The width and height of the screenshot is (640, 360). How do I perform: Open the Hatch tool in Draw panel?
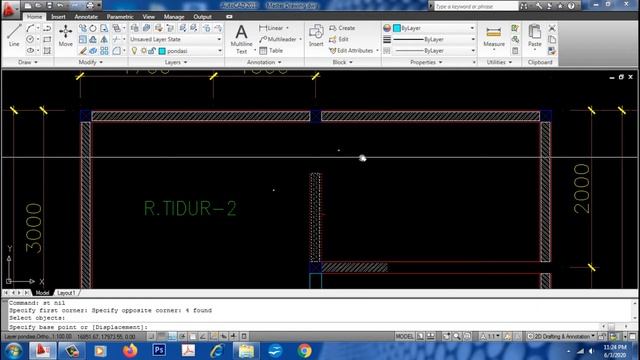click(x=47, y=51)
